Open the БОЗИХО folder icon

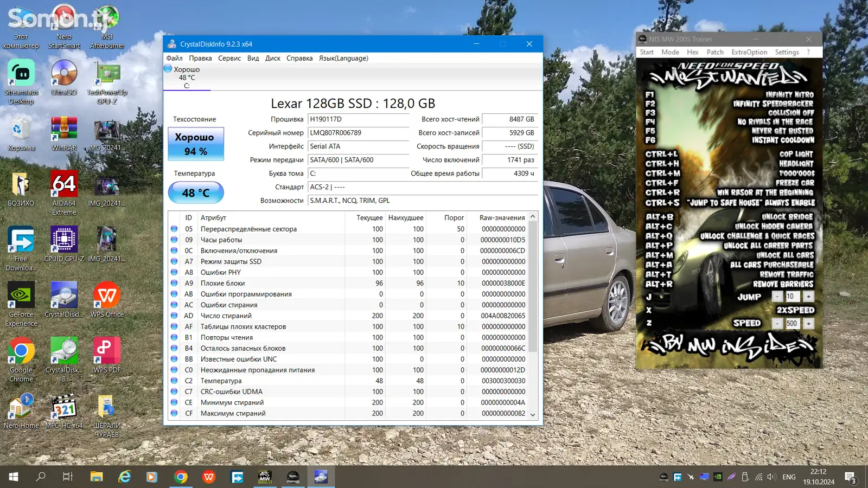(x=21, y=189)
